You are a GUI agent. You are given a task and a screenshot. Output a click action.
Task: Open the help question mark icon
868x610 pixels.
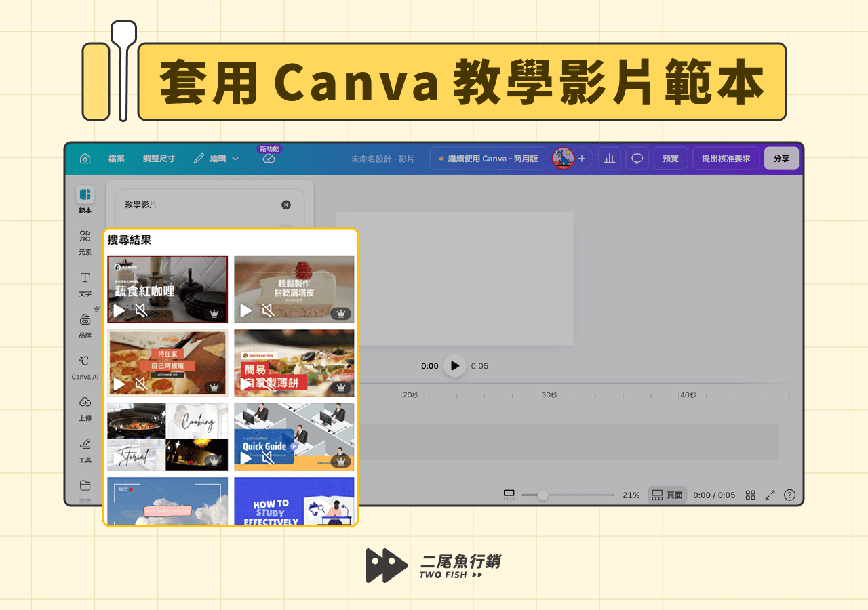789,495
